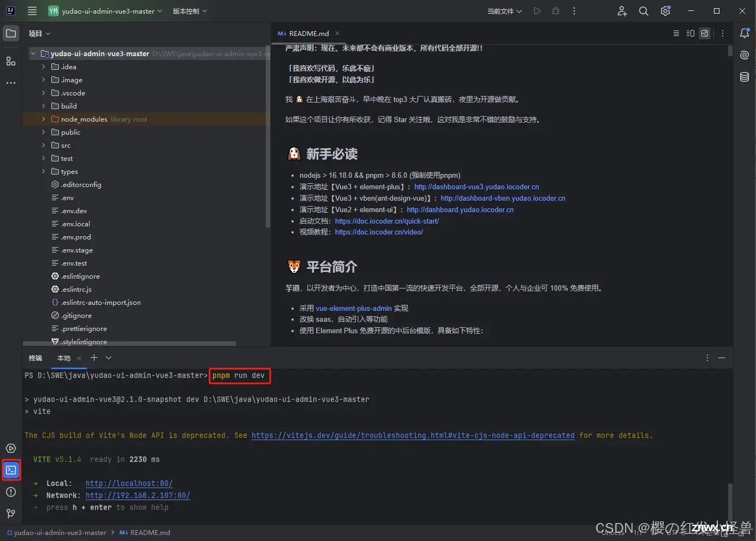Show more tool windows ellipsis in left sidebar
The height and width of the screenshot is (541, 756).
(11, 83)
